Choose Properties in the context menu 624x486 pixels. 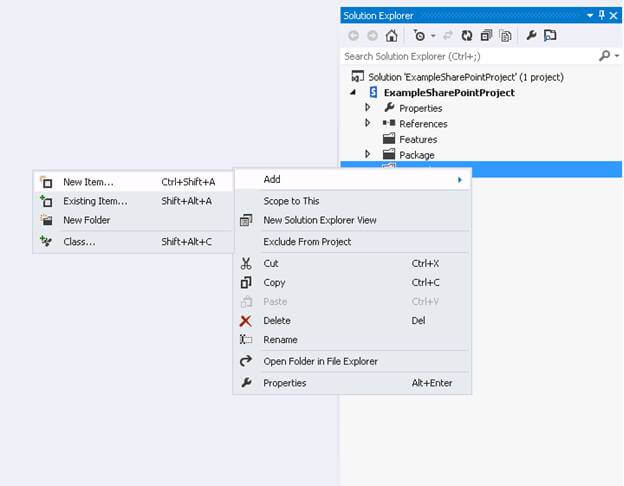click(x=352, y=383)
